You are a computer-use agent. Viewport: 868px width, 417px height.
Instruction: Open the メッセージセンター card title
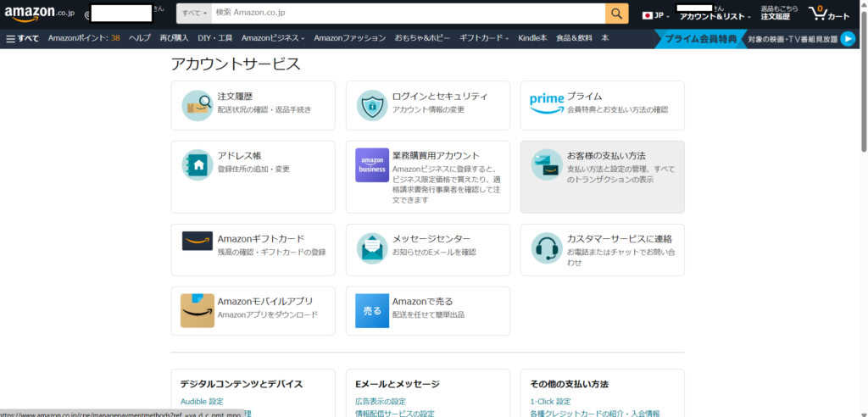[x=431, y=239]
